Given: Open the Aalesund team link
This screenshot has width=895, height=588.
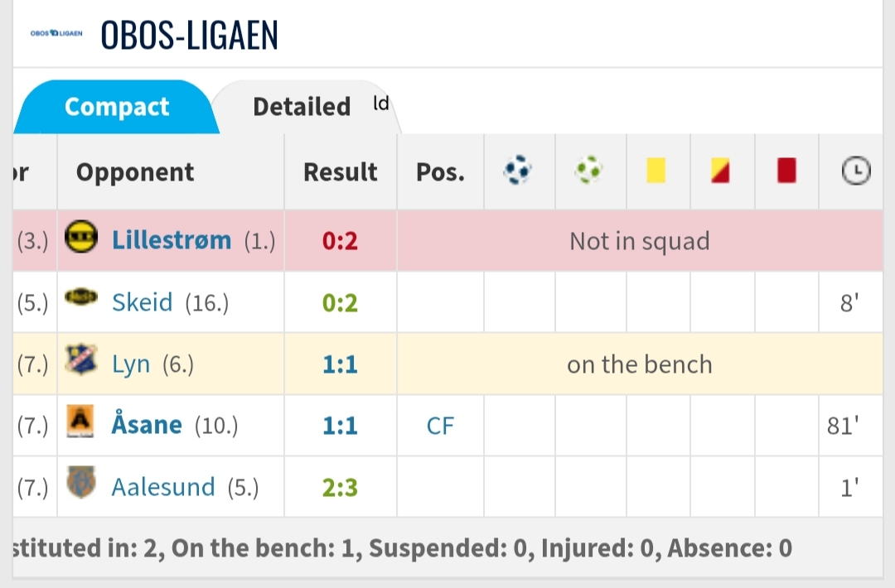Looking at the screenshot, I should click(x=163, y=488).
